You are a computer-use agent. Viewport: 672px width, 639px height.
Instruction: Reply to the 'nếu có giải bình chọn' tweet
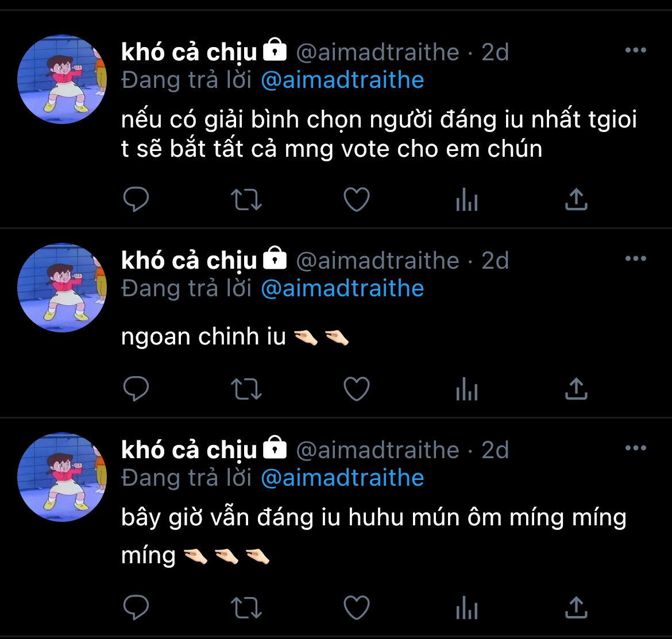[x=136, y=200]
